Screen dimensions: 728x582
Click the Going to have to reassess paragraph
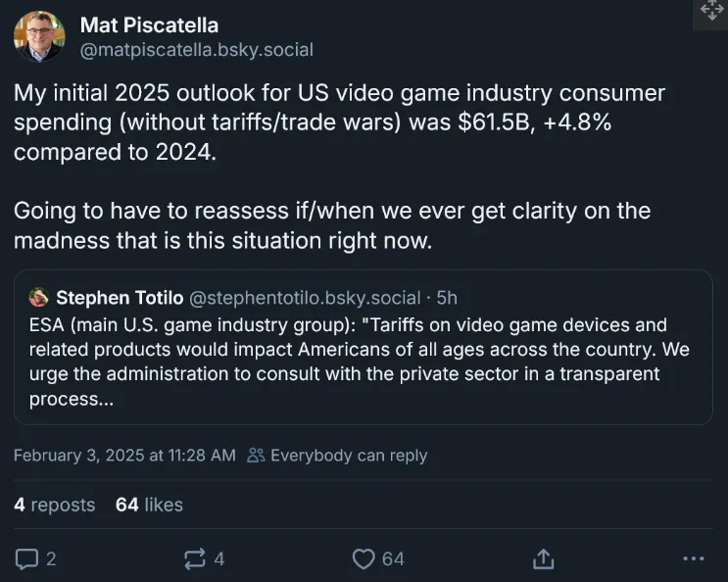tap(331, 225)
